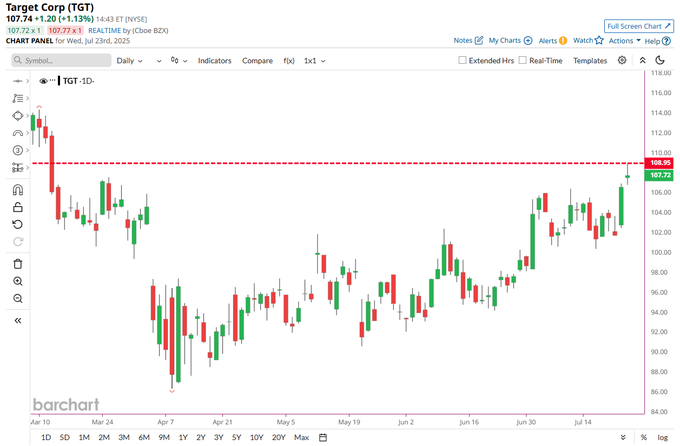Zoom out of the chart
Image resolution: width=680 pixels, height=446 pixels.
tap(18, 298)
